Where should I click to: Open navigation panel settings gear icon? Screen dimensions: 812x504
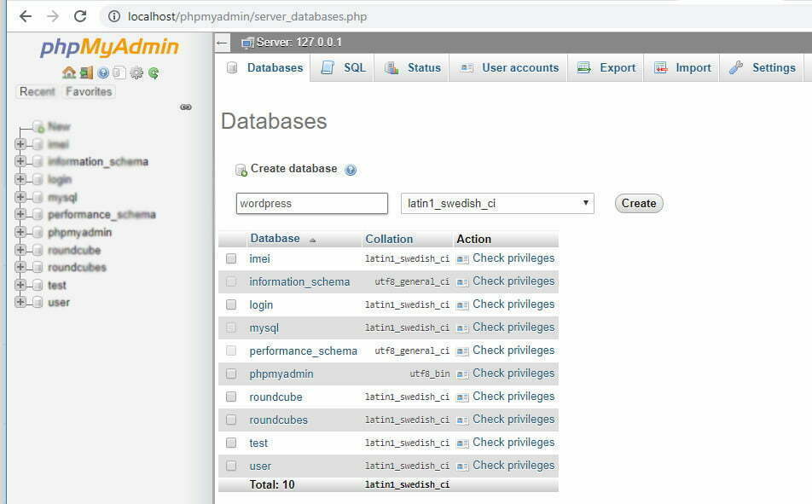click(x=136, y=73)
